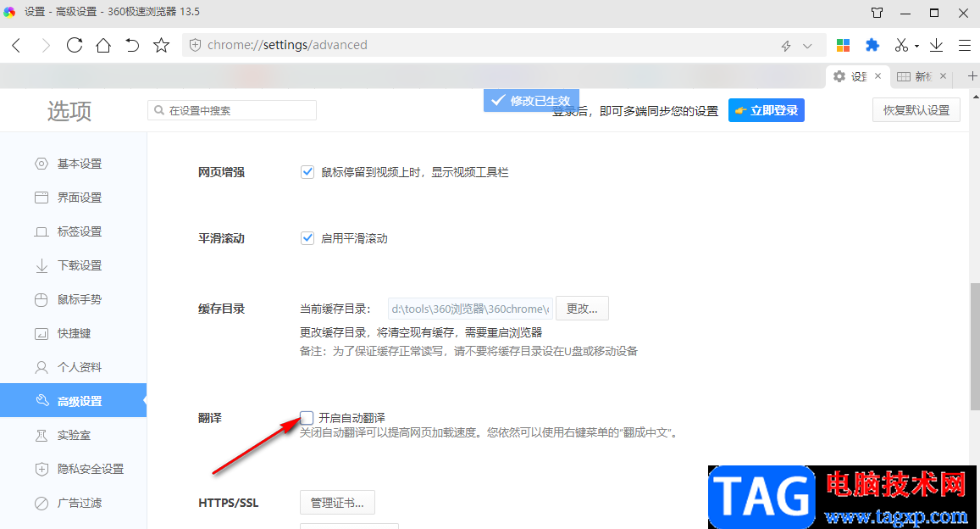
Task: Click the 立即登录 login button
Action: [767, 110]
